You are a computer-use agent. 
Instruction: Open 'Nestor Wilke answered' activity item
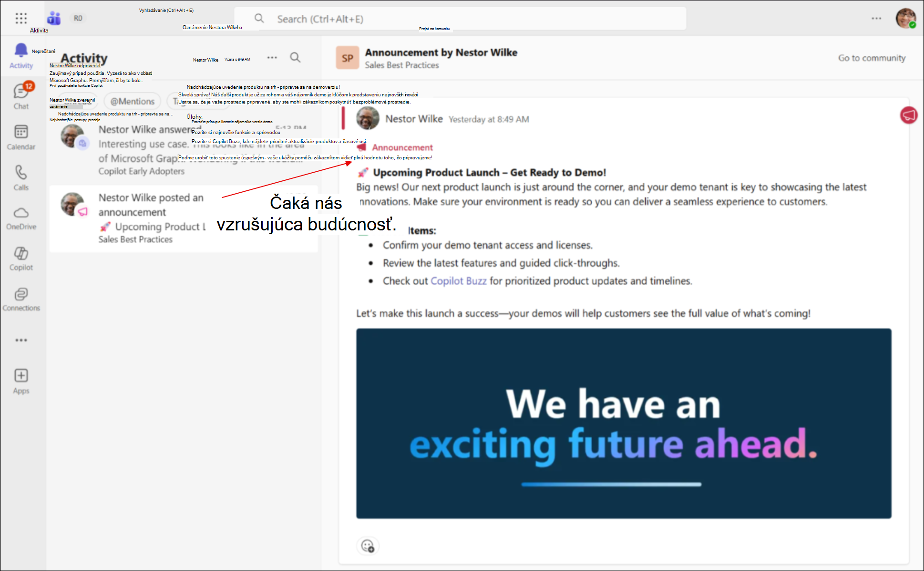184,150
